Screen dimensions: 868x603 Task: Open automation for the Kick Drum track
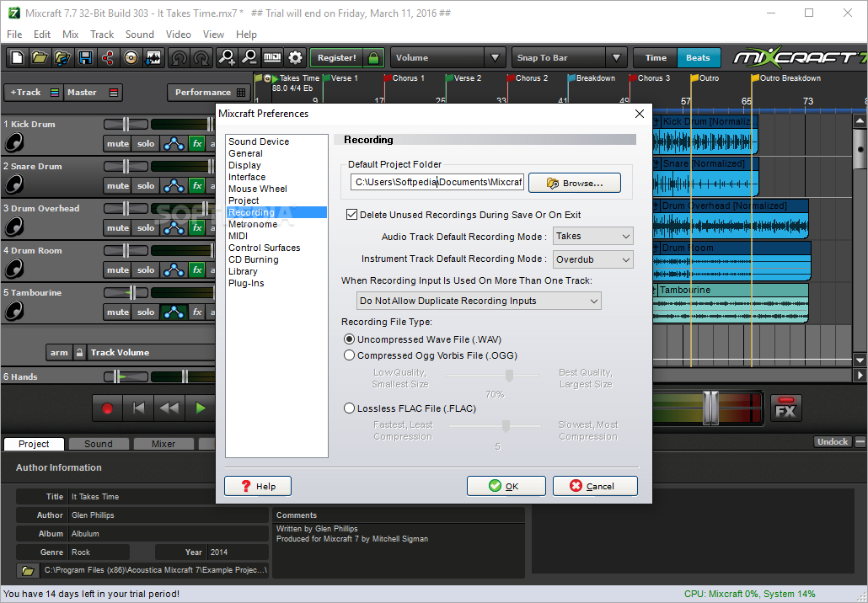[174, 143]
